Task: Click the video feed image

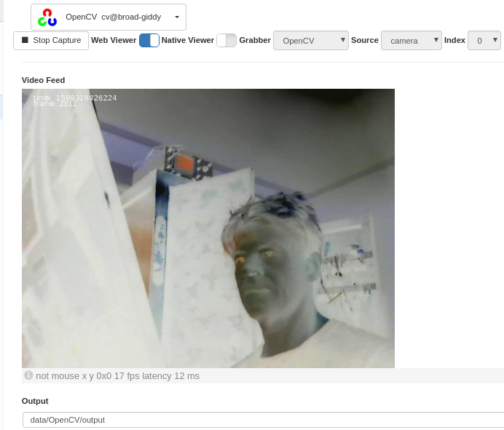Action: 208,228
